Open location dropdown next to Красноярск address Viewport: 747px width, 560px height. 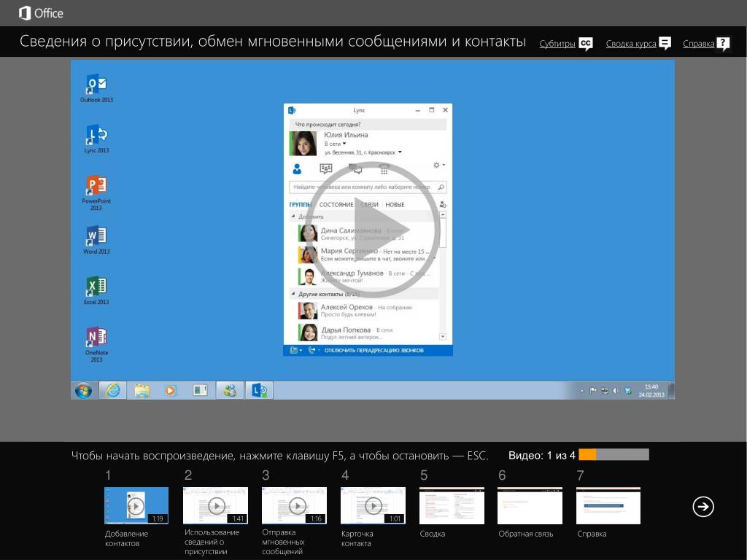(x=400, y=152)
